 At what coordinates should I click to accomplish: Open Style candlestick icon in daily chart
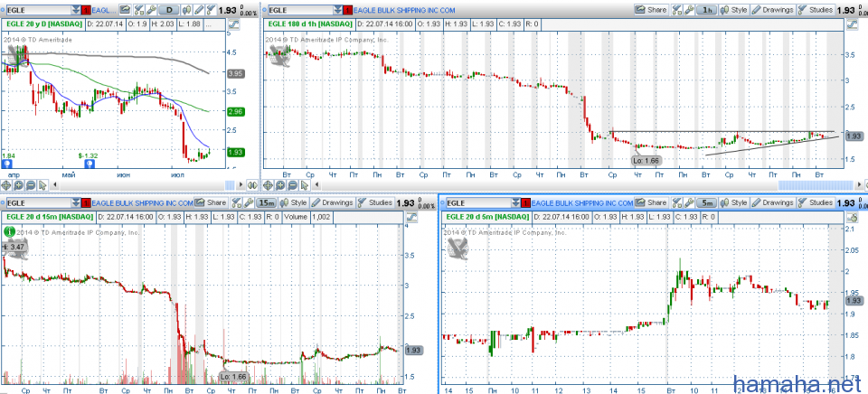(x=186, y=10)
